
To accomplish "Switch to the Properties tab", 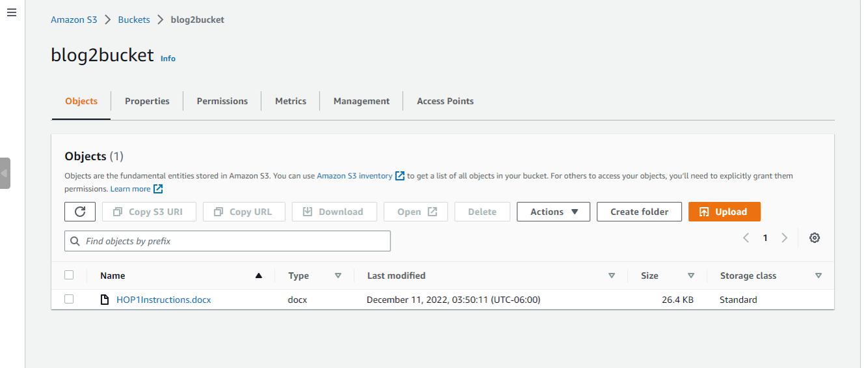I will pos(147,101).
